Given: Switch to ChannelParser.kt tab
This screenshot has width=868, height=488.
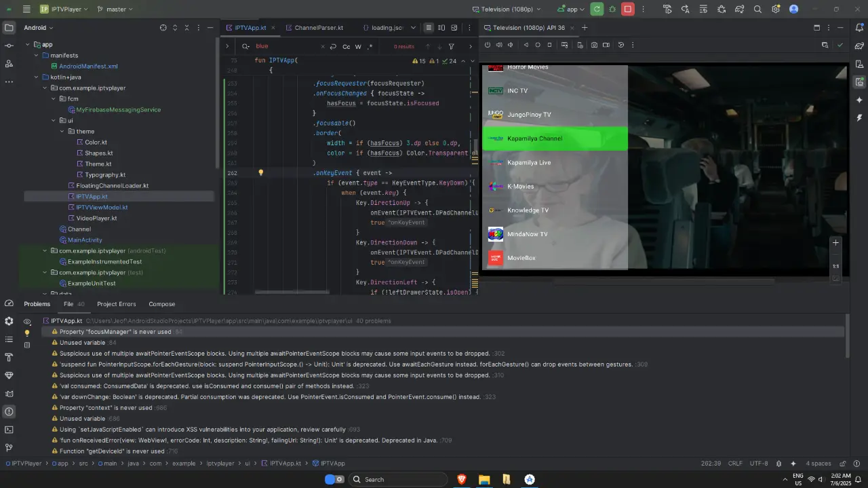Looking at the screenshot, I should [x=314, y=28].
